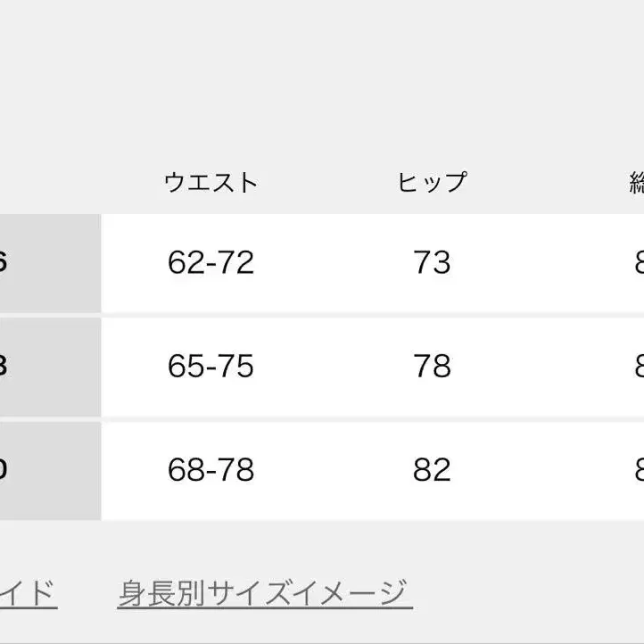Click the gray size label in 68-78 row
The height and width of the screenshot is (644, 644).
[49, 469]
